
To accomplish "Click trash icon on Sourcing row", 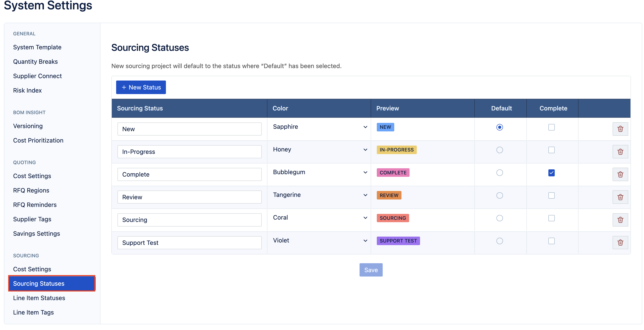I will point(620,220).
